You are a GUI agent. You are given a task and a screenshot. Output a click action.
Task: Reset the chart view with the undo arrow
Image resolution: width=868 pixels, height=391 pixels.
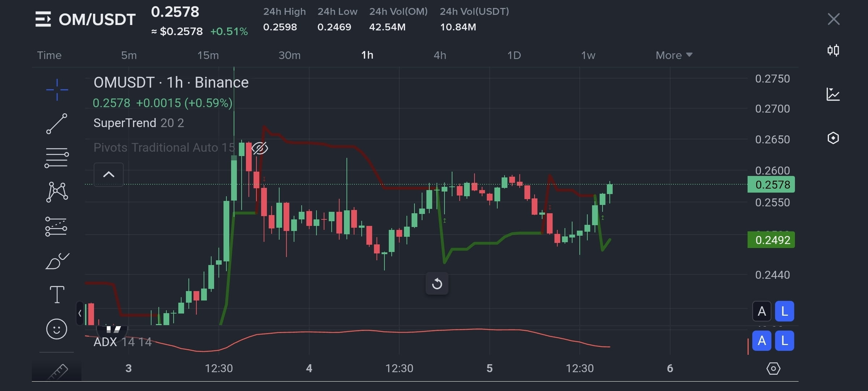click(x=437, y=283)
